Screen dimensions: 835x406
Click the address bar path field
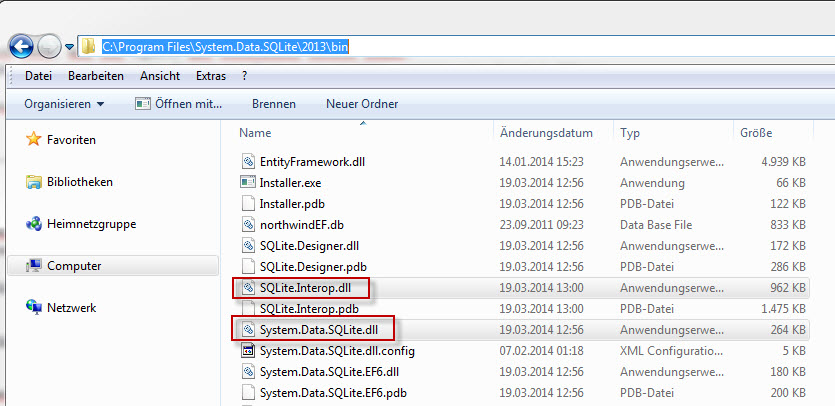(456, 46)
